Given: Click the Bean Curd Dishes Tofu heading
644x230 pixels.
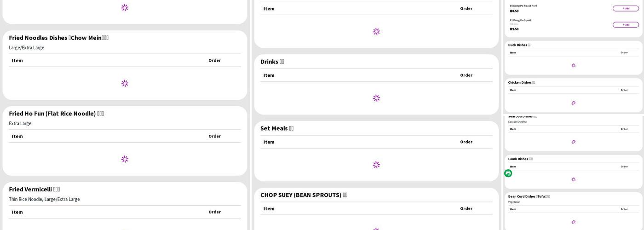Looking at the screenshot, I should pyautogui.click(x=529, y=196).
